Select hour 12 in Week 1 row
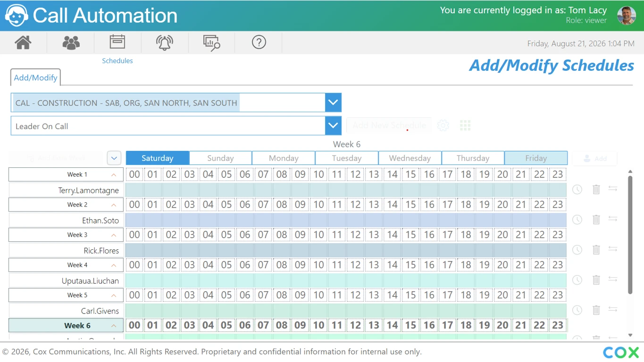This screenshot has width=644, height=362. tap(355, 174)
